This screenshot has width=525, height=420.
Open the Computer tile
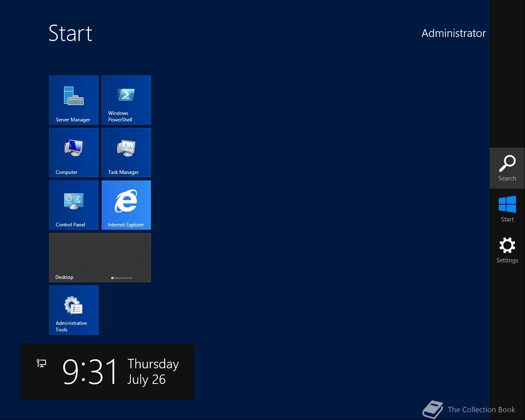coord(74,153)
